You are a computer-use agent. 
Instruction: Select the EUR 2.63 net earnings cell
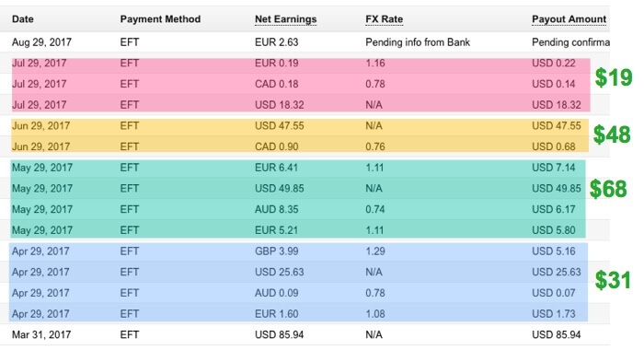point(276,42)
